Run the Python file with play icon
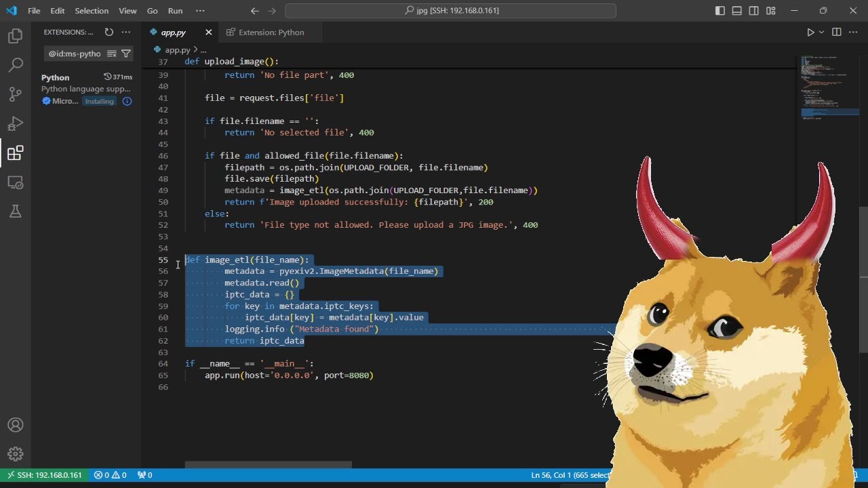This screenshot has height=488, width=868. (x=810, y=32)
